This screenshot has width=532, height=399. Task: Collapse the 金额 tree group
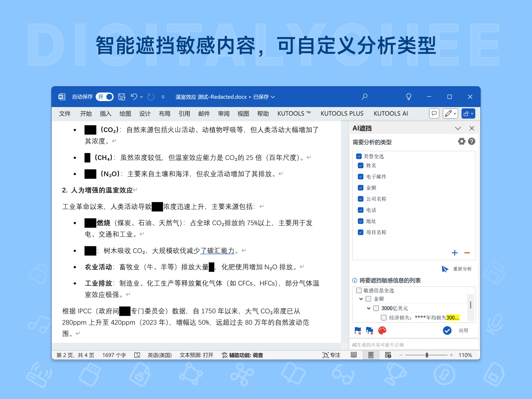[361, 299]
